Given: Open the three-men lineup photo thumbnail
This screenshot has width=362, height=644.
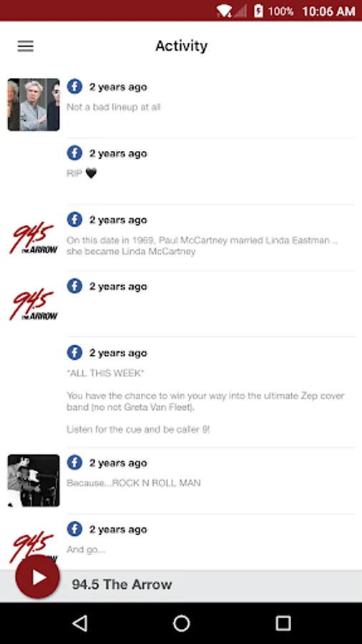Looking at the screenshot, I should click(34, 104).
